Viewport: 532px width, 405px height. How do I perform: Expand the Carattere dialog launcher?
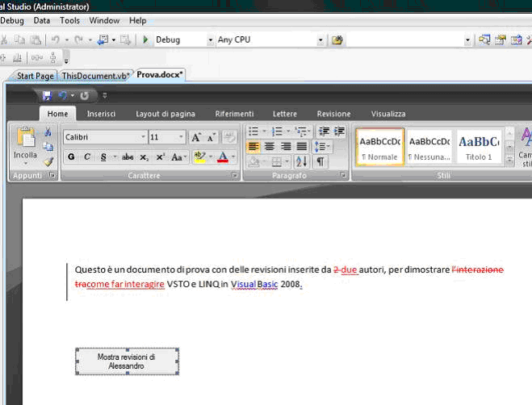point(235,175)
